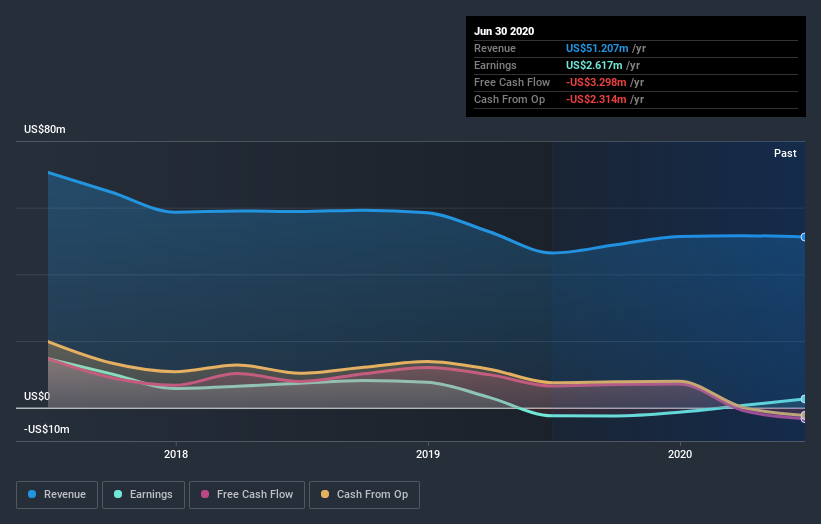Image resolution: width=821 pixels, height=524 pixels.
Task: Click the Earnings end-point marker on chart
Action: coord(803,399)
